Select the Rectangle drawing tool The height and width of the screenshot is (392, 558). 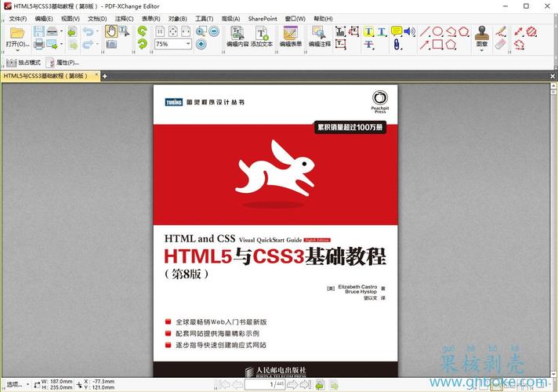(x=438, y=44)
